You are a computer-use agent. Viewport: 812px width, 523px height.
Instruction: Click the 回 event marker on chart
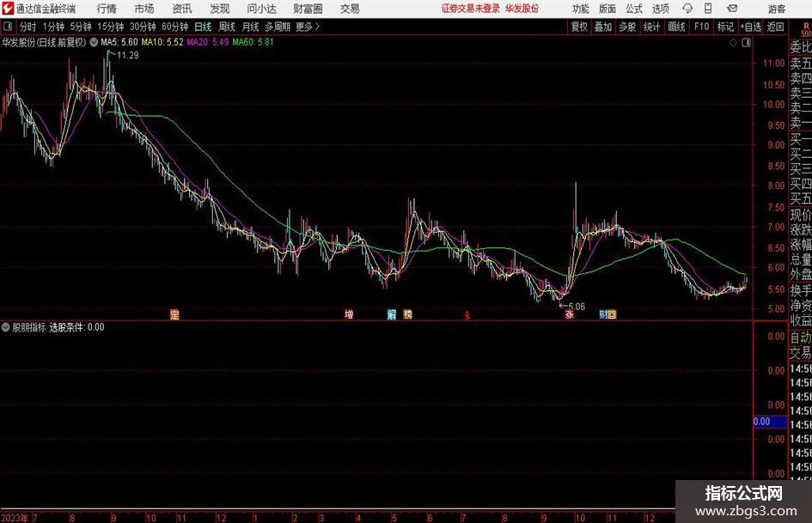pos(612,314)
